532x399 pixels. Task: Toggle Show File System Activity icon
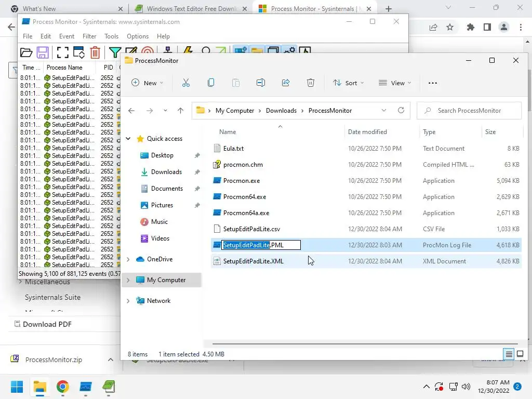click(257, 50)
